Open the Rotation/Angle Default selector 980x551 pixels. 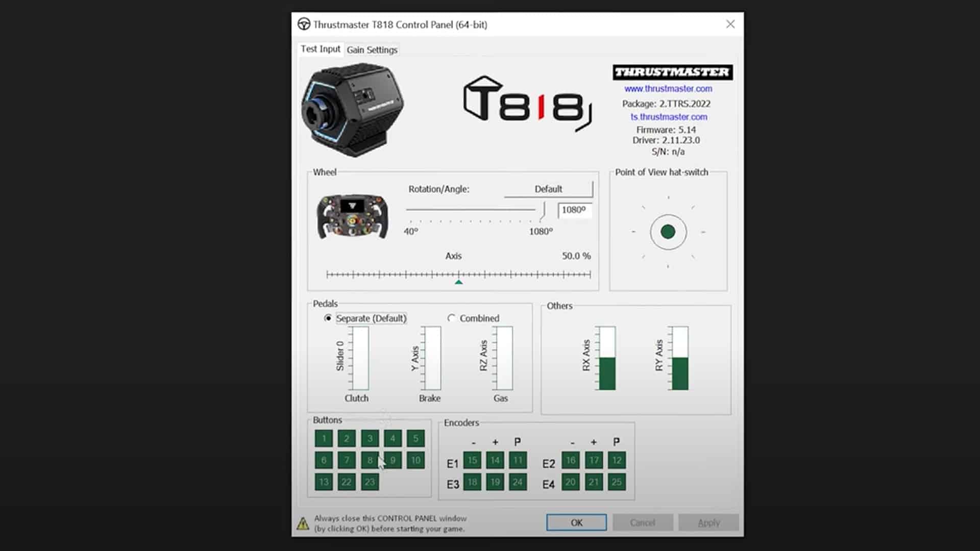[x=548, y=189]
